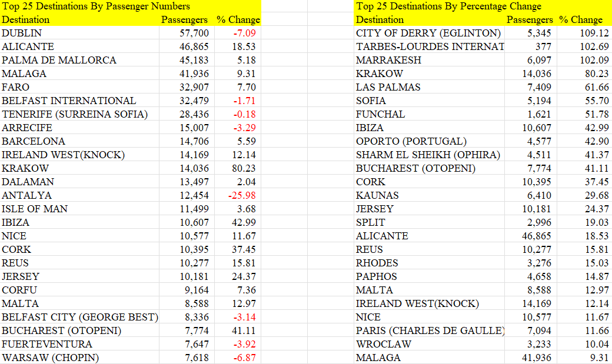Viewport: 612px width, 364px height.
Task: Click the 61.66 change value
Action: [597, 87]
